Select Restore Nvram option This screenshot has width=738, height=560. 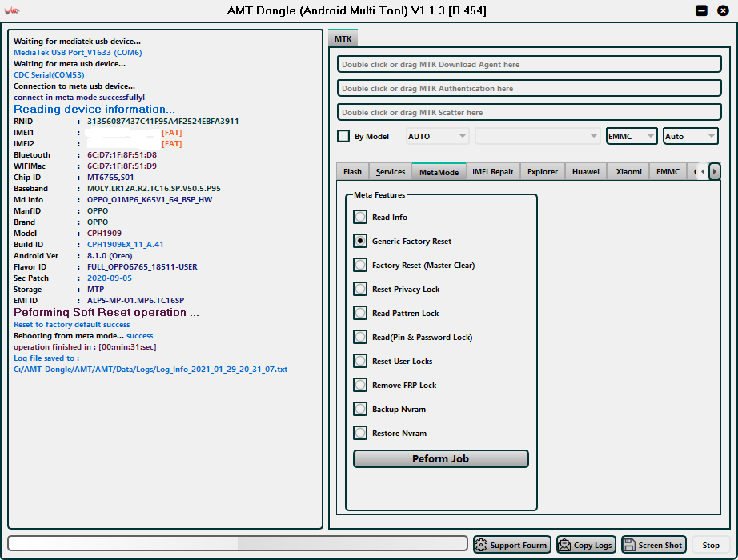360,433
